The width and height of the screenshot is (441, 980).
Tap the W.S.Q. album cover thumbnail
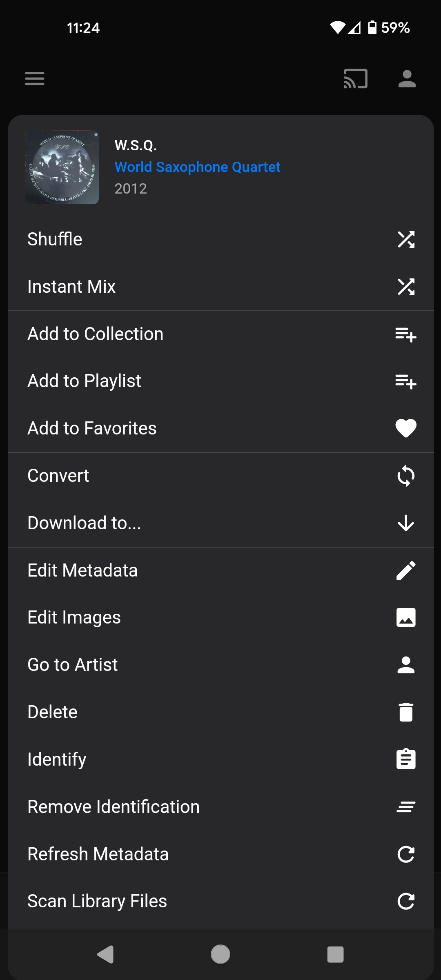click(62, 167)
